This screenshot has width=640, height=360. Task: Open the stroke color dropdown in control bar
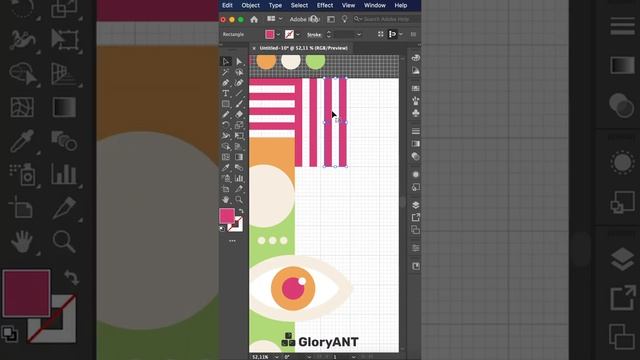pos(298,35)
